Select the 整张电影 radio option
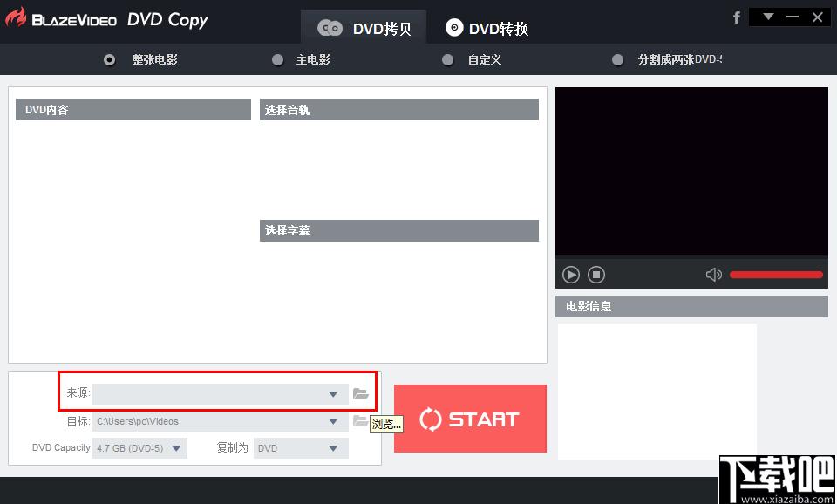 [110, 60]
